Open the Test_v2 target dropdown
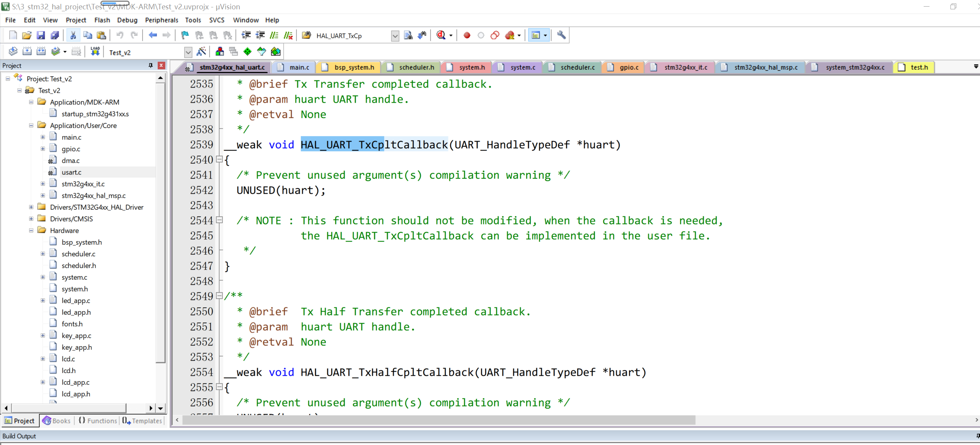The image size is (980, 445). [x=188, y=52]
